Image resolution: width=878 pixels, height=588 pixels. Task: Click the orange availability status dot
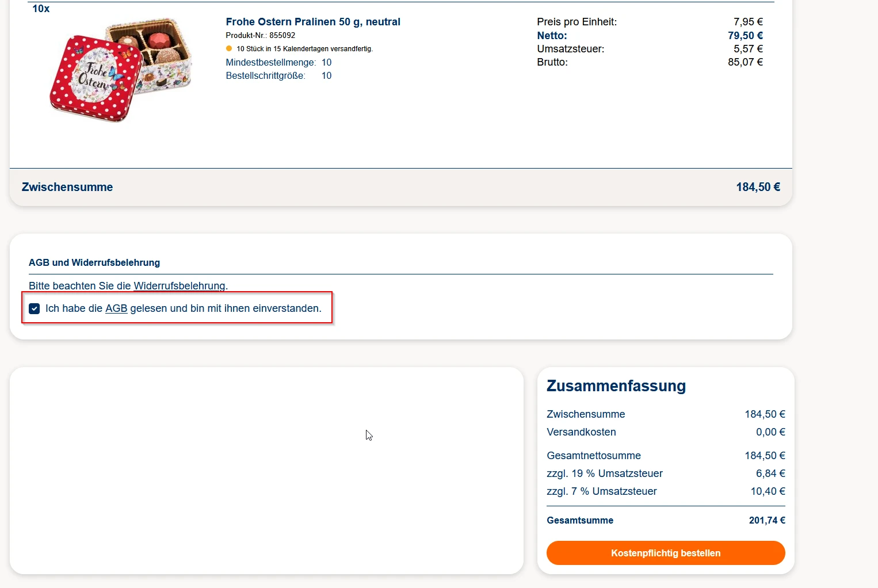229,49
